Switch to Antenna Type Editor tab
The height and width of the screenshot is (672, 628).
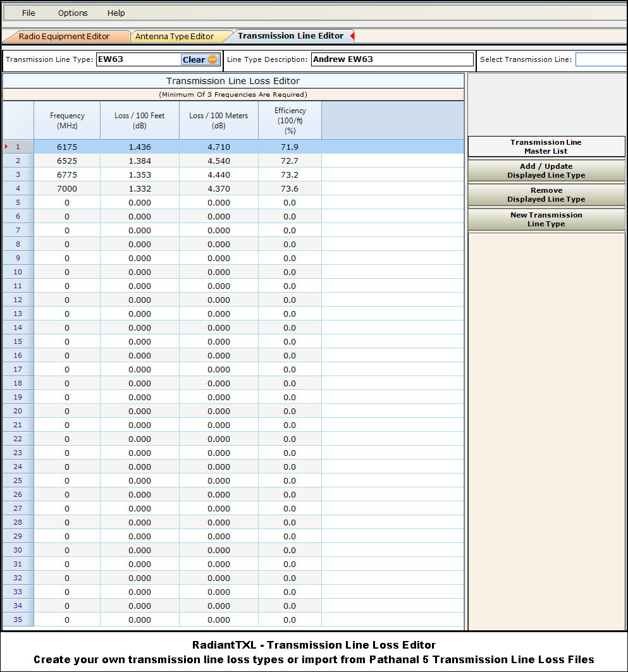pos(175,37)
